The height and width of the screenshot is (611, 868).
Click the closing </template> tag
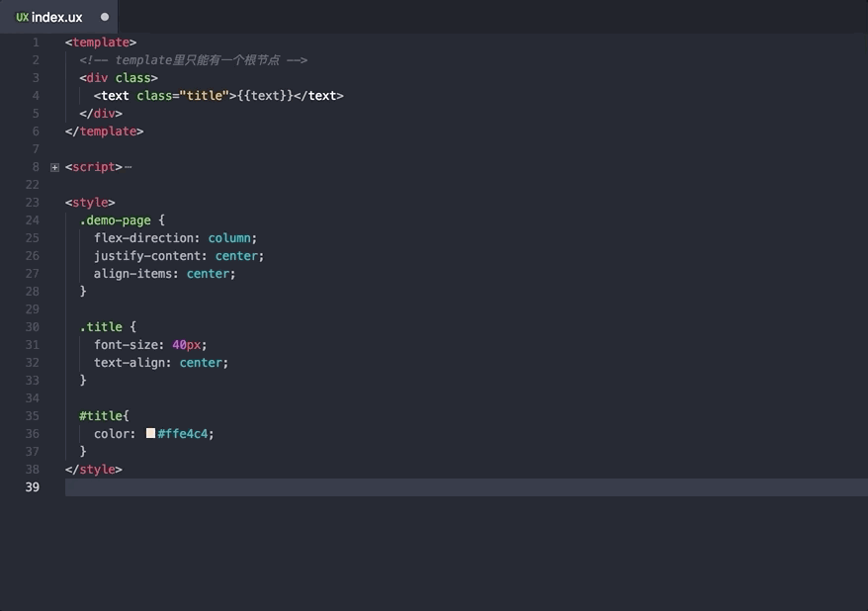coord(104,131)
